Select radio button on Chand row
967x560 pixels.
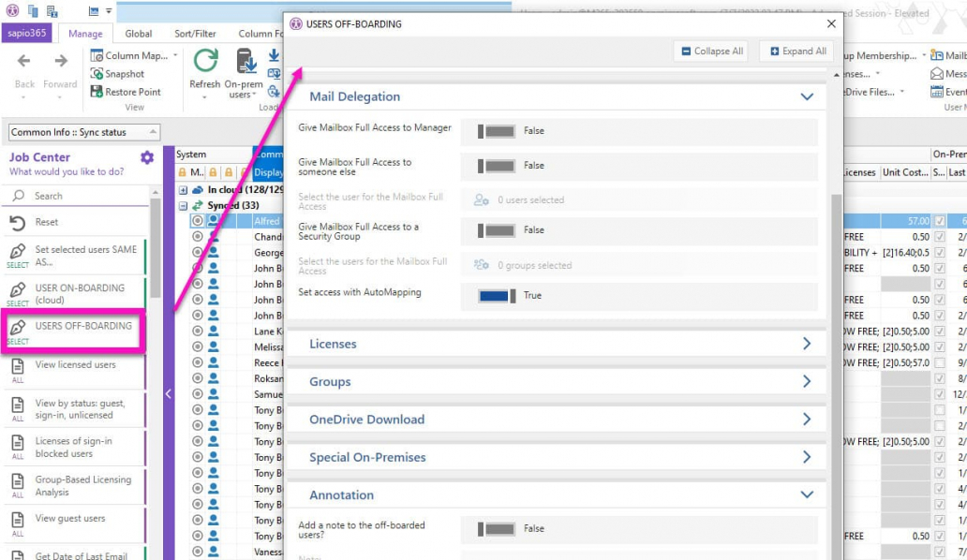[x=198, y=237]
